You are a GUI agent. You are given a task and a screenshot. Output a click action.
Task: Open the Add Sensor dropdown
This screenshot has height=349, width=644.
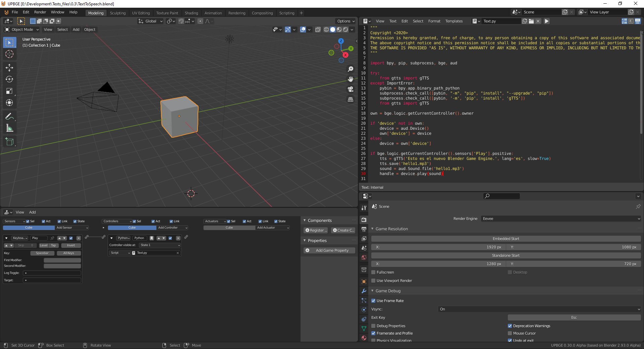click(x=72, y=228)
